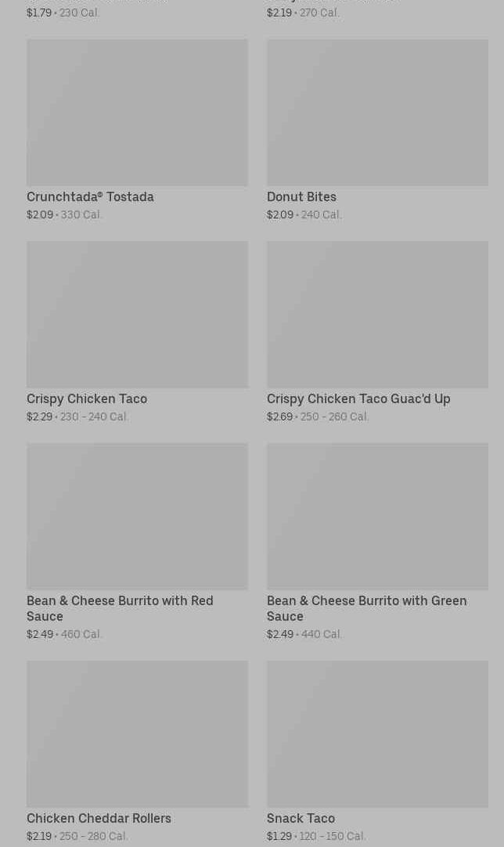Select the $2.29 Crispy Chicken Taco image
Image resolution: width=504 pixels, height=847 pixels.
tap(137, 315)
